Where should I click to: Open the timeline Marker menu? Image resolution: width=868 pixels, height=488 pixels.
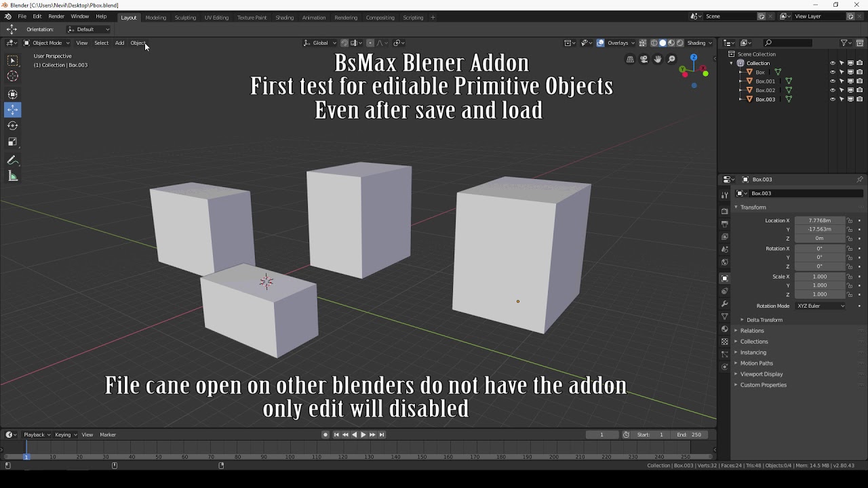click(108, 434)
